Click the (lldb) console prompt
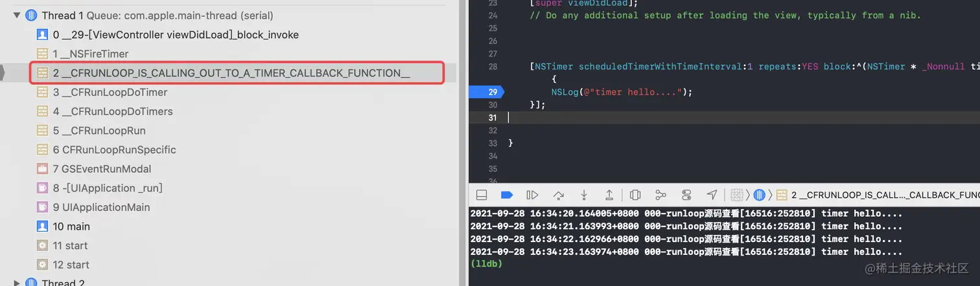 coord(486,264)
